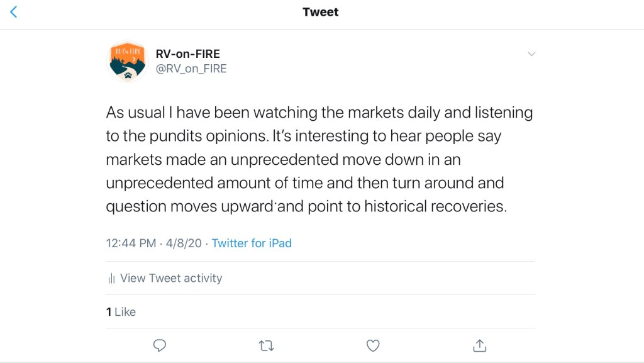Image resolution: width=644 pixels, height=363 pixels.
Task: Tap the line starting 'markets made an'
Action: [283, 160]
